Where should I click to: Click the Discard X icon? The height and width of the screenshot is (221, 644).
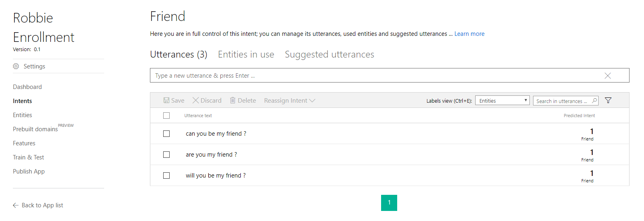click(196, 101)
